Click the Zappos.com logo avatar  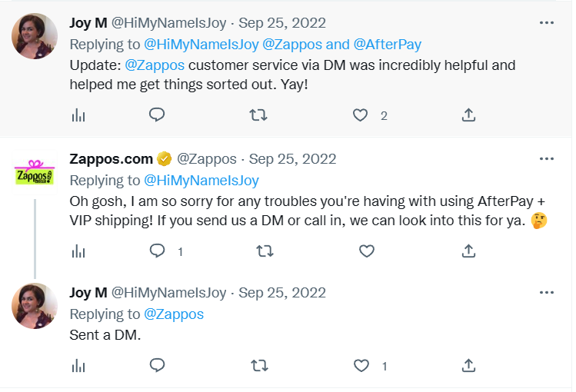(x=35, y=172)
